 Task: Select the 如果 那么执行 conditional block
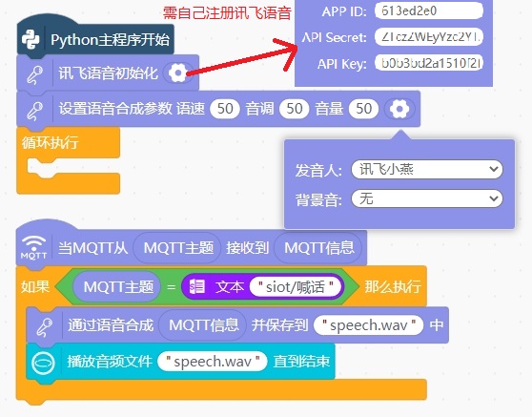coord(221,334)
